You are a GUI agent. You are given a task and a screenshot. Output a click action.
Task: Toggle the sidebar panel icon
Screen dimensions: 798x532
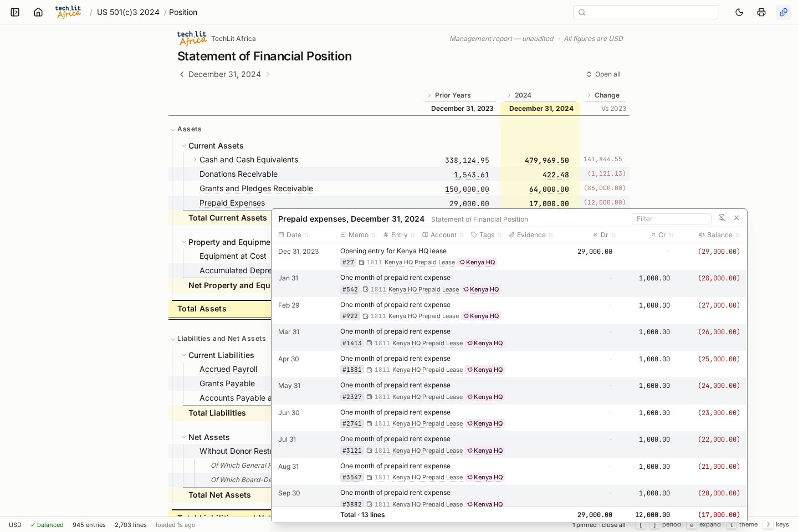(x=15, y=12)
